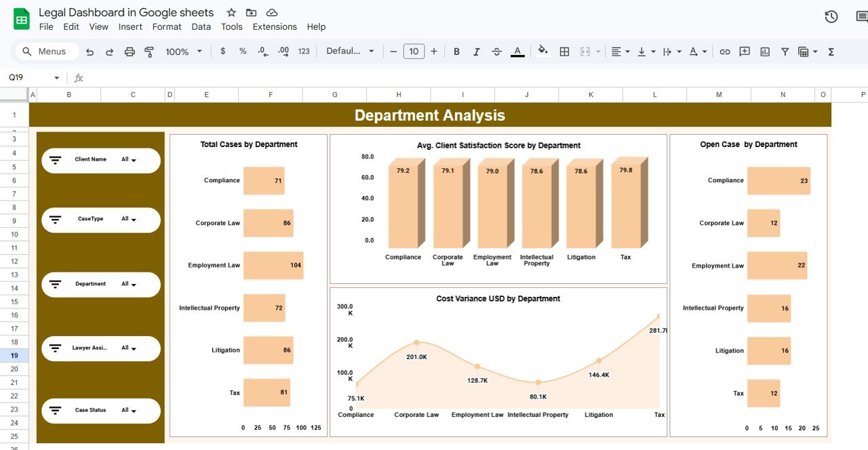The width and height of the screenshot is (868, 450).
Task: Toggle bold formatting
Action: (456, 51)
